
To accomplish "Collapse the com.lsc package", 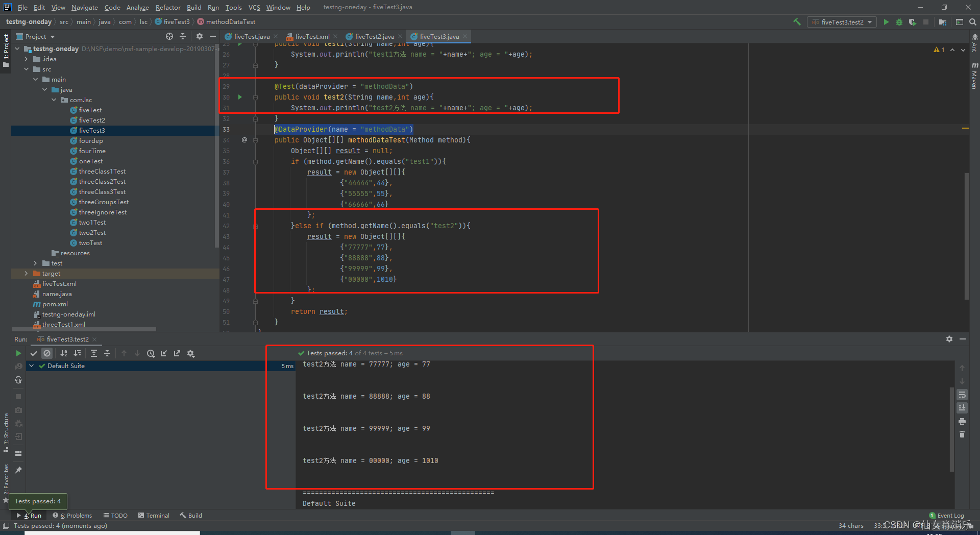I will pyautogui.click(x=54, y=100).
